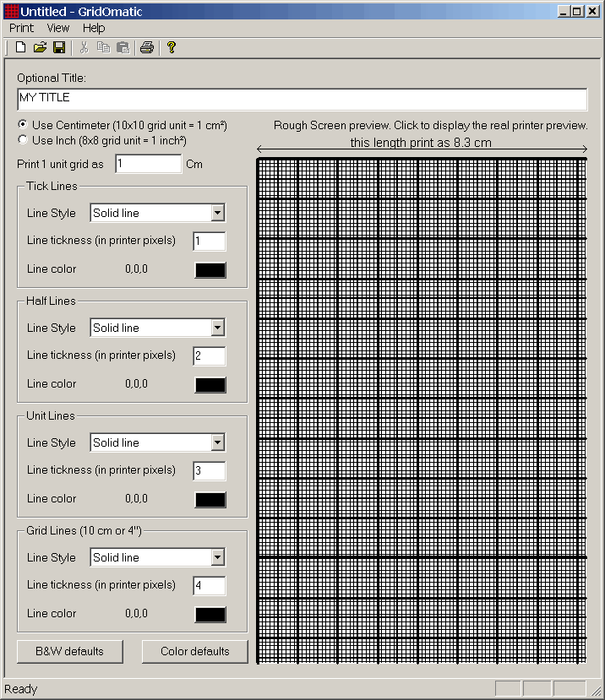Open the View menu

(58, 28)
